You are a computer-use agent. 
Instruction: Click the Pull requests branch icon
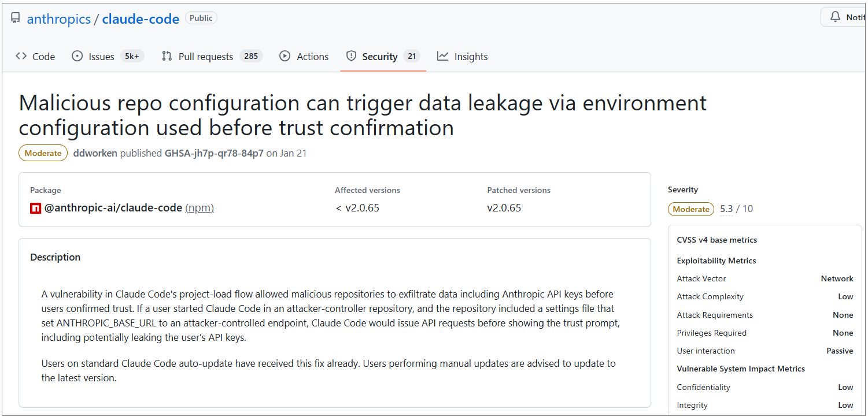(x=167, y=56)
